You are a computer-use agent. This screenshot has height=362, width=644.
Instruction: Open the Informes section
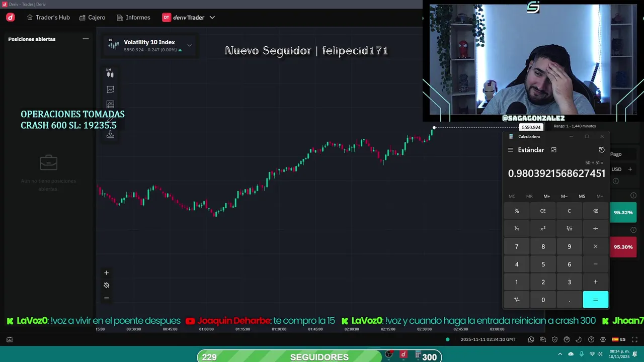(133, 17)
